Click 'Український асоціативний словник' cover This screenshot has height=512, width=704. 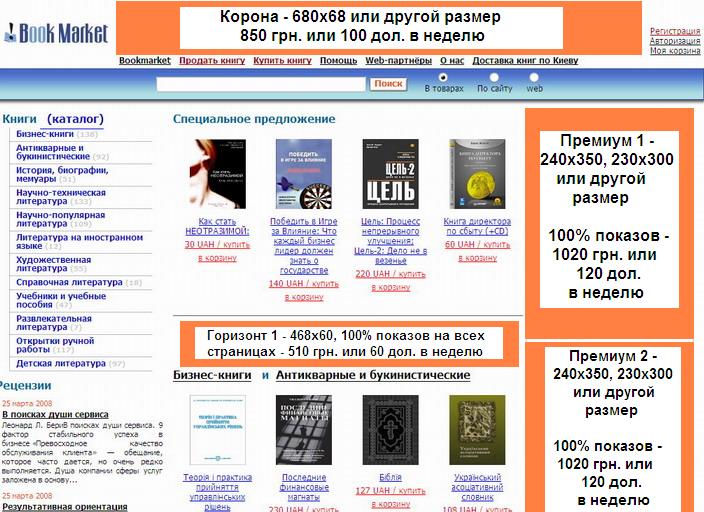[x=477, y=430]
